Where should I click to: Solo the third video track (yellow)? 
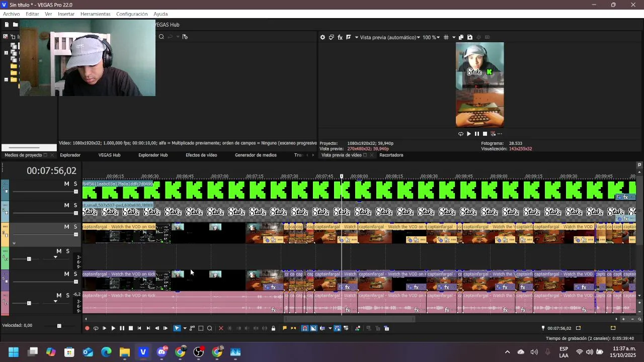pyautogui.click(x=75, y=227)
